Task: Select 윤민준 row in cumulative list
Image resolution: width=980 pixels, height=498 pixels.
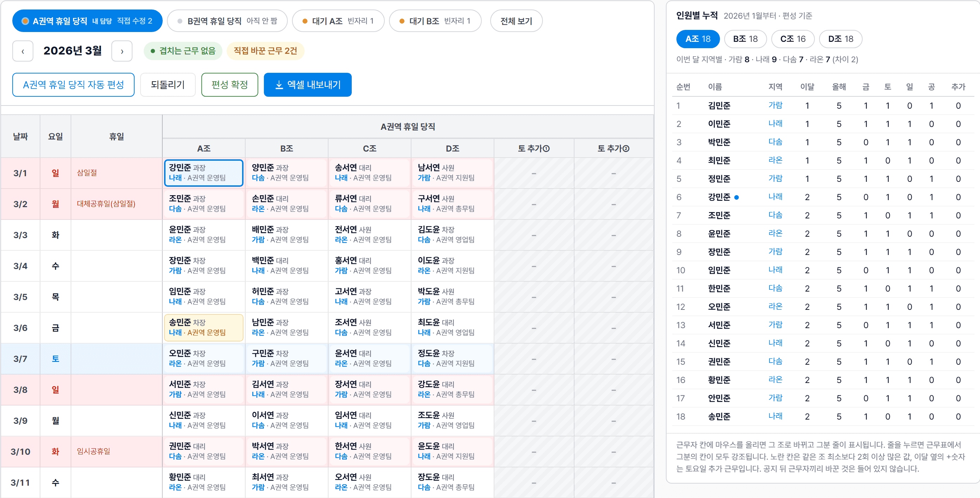Action: click(823, 234)
